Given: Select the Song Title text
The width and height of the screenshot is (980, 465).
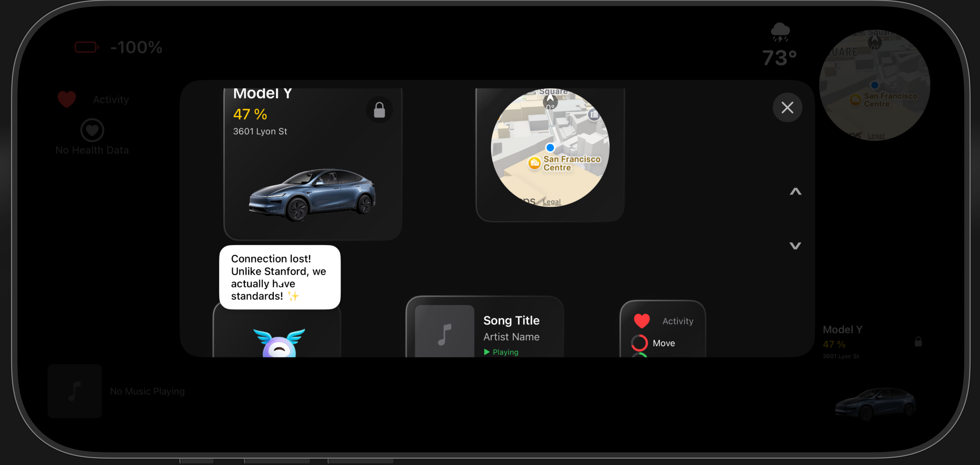Looking at the screenshot, I should tap(511, 320).
